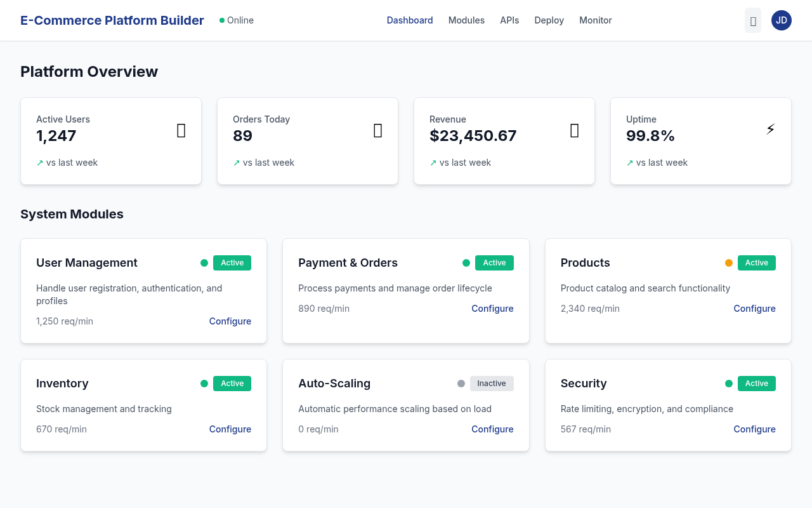Toggle the orange status dot on Products

[729, 262]
